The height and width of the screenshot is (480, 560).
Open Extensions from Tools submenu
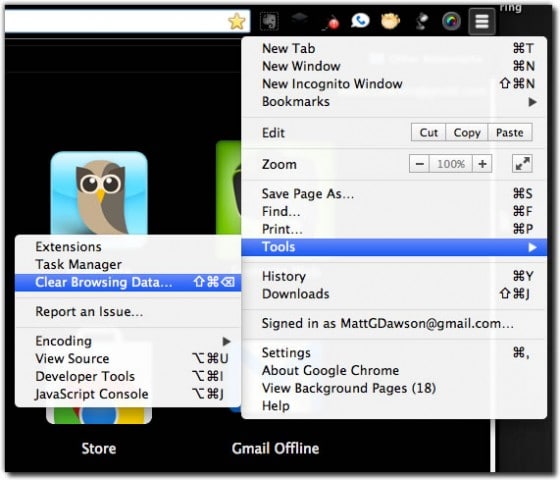(x=128, y=247)
